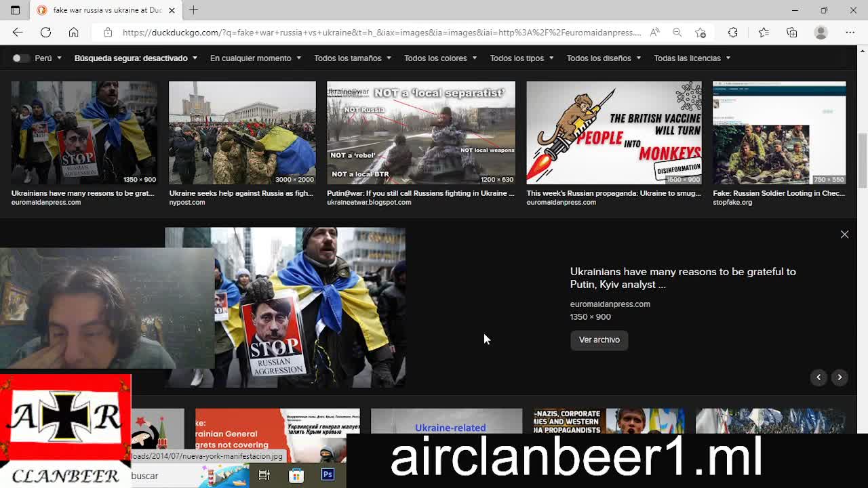
Task: Show the previous image with left arrow
Action: pos(818,378)
